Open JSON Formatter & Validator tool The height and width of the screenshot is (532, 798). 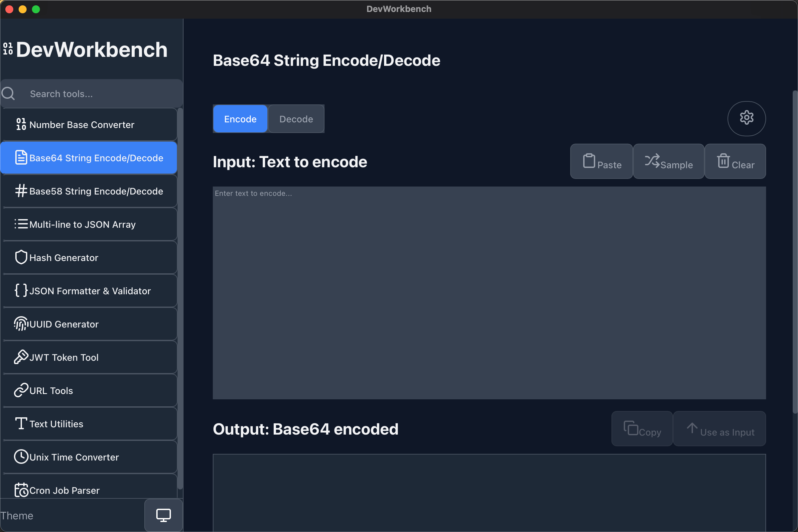(89, 291)
